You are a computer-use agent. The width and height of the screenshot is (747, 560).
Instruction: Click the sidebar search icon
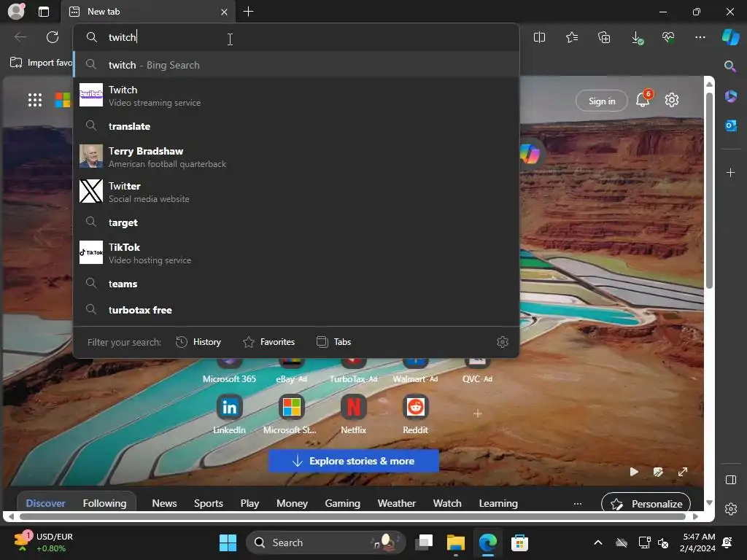point(730,66)
